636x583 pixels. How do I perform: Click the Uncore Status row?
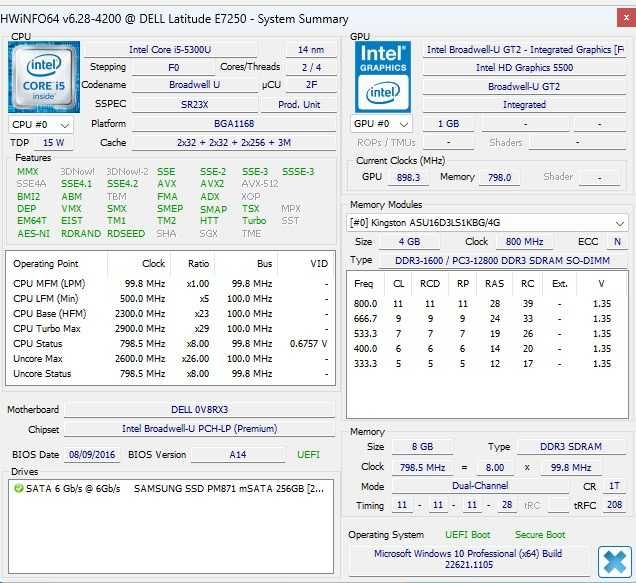[x=170, y=374]
